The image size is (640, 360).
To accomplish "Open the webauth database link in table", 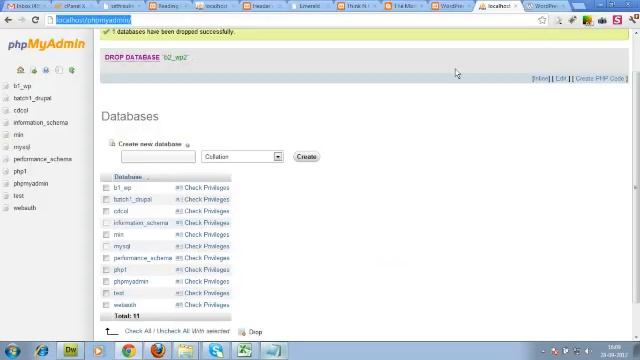I will tap(124, 305).
